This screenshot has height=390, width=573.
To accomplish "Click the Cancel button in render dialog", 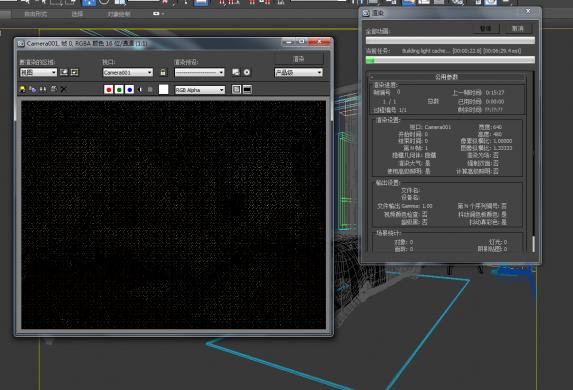I will click(518, 29).
